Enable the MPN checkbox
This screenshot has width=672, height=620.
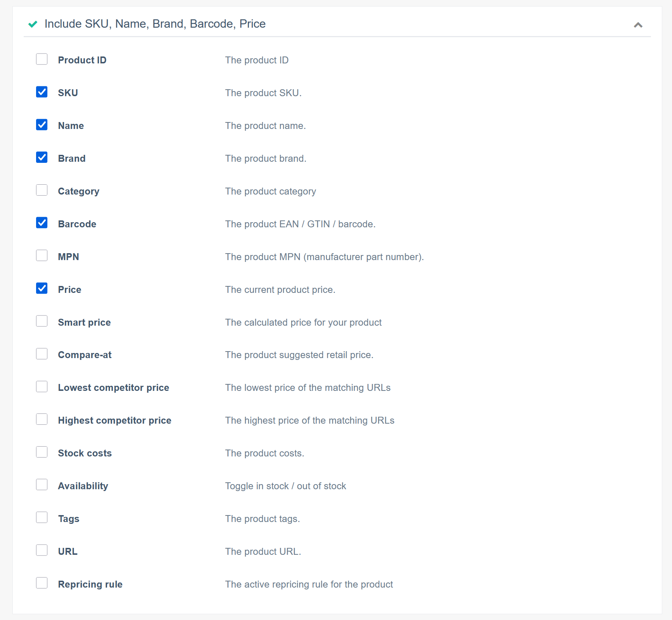click(42, 255)
